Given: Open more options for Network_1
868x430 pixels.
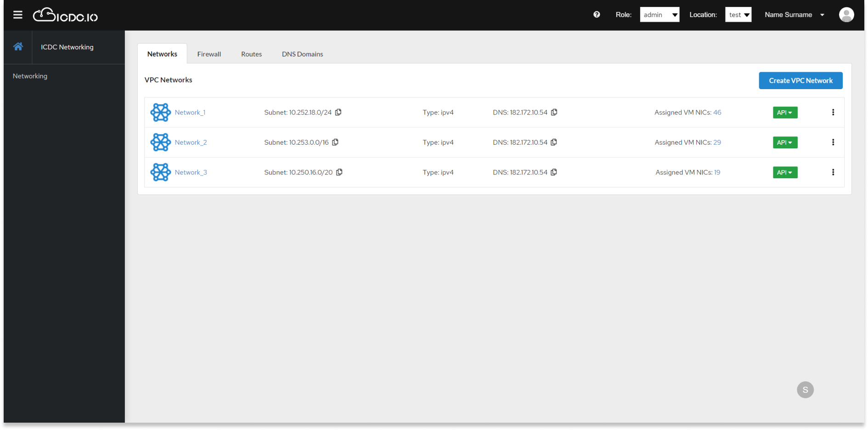Looking at the screenshot, I should [x=833, y=112].
